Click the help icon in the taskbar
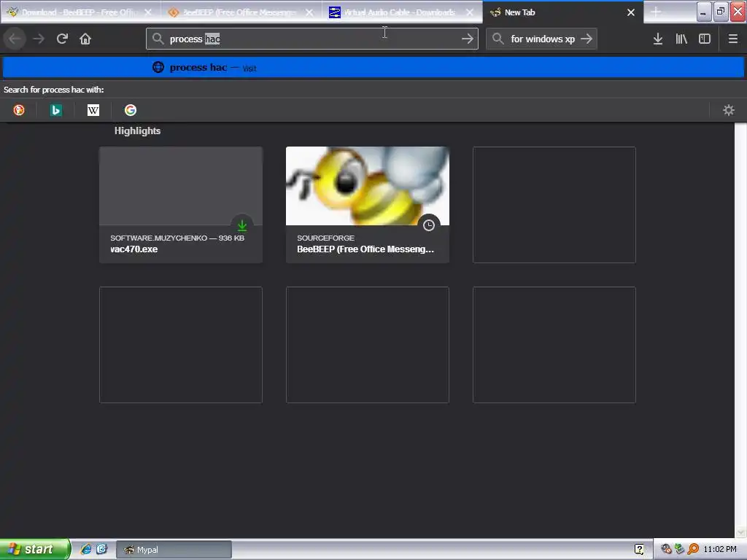747x560 pixels. pyautogui.click(x=639, y=550)
